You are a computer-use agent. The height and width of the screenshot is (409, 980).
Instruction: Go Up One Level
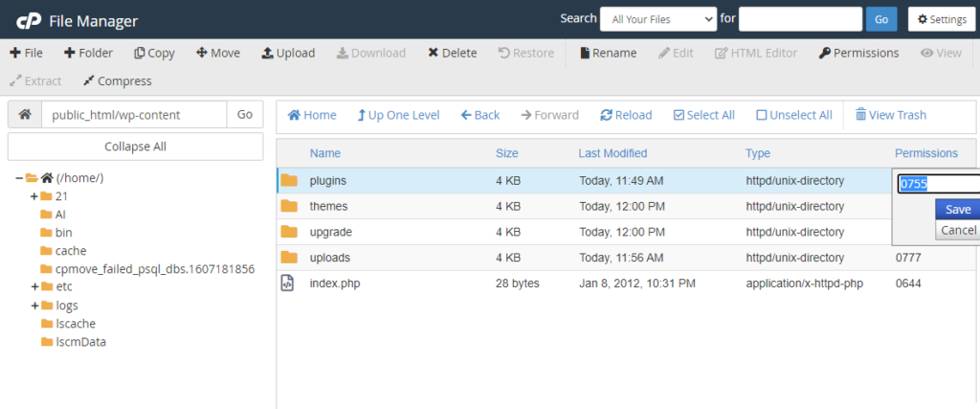pyautogui.click(x=398, y=115)
